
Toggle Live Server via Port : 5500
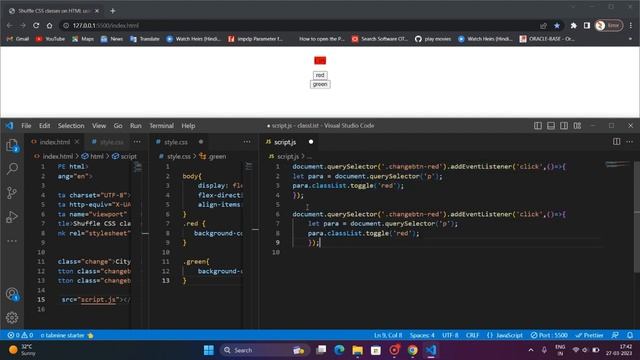point(549,335)
